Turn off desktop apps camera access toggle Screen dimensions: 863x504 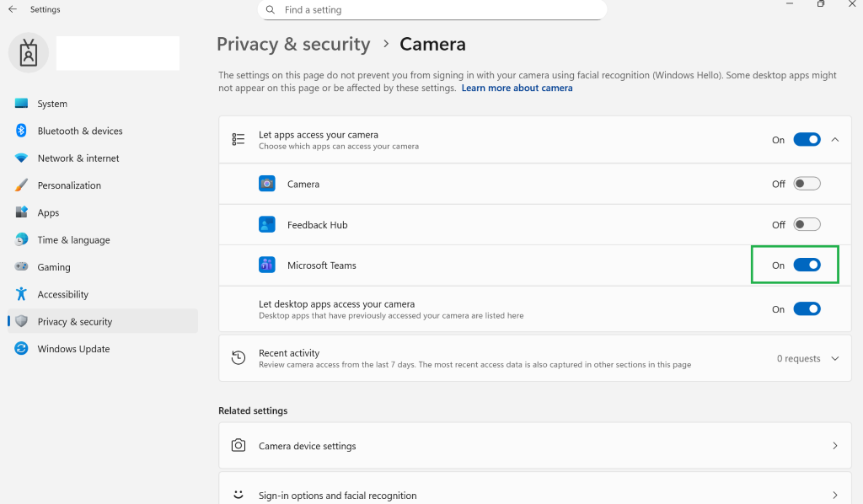[x=807, y=309]
